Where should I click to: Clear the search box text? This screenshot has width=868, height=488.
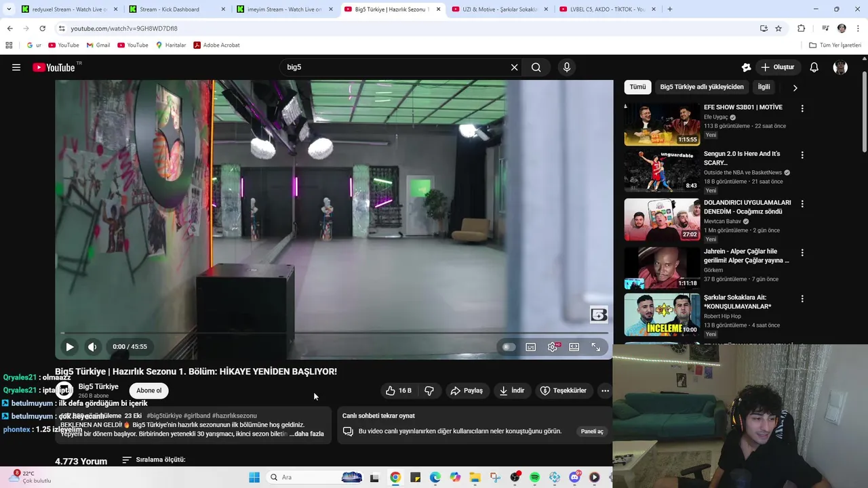tap(514, 67)
